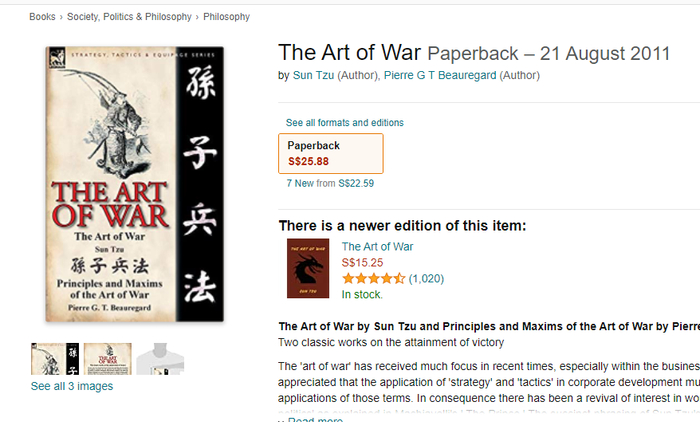Screen dimensions: 700x422
Task: Expand description with Read more
Action: [x=315, y=420]
